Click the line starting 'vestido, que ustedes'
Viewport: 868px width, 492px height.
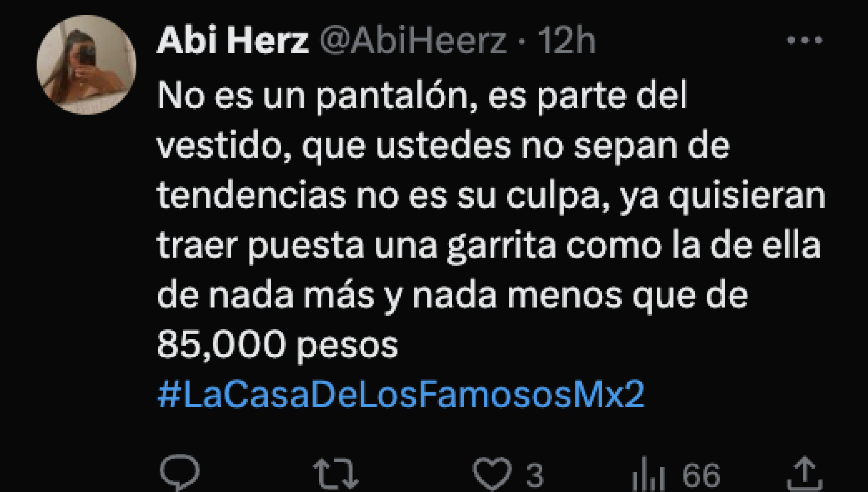tap(443, 146)
